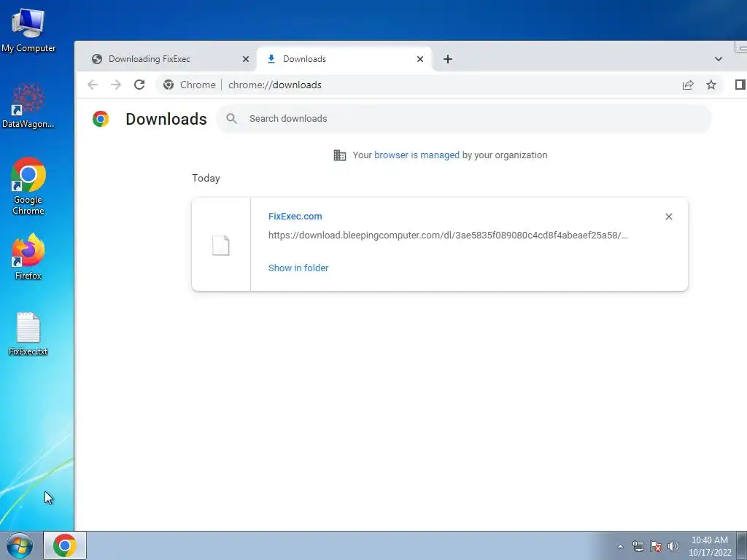Click the Chrome logo beside Downloads

tap(101, 119)
